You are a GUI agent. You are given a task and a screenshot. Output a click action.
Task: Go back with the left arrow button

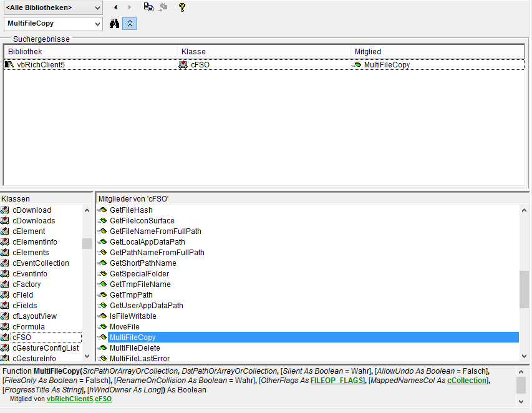(x=115, y=7)
